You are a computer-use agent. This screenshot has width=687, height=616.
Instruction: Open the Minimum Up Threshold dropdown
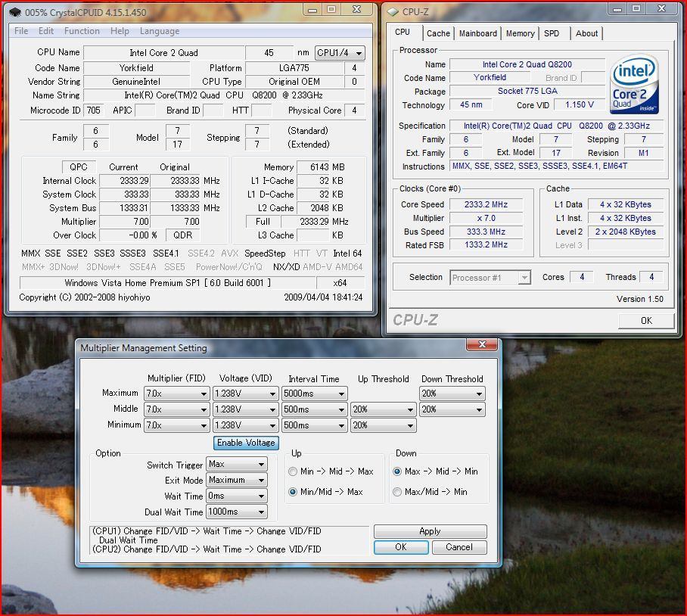384,425
